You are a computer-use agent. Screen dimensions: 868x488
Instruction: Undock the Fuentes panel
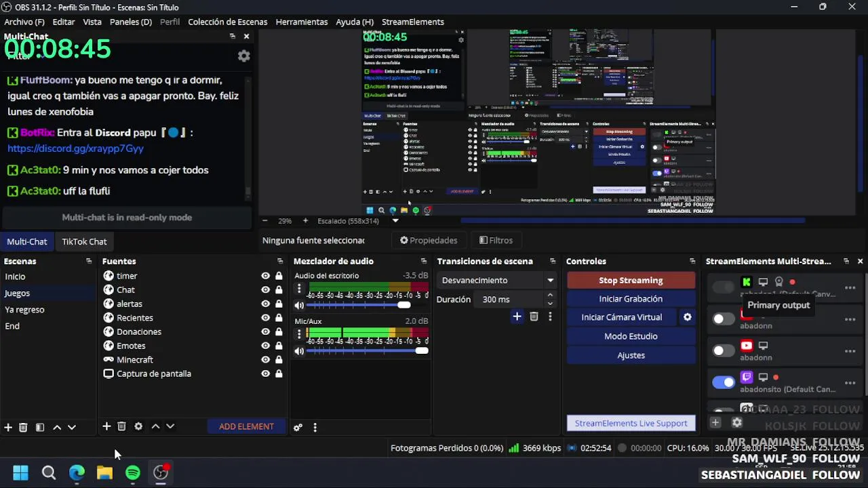coord(279,261)
